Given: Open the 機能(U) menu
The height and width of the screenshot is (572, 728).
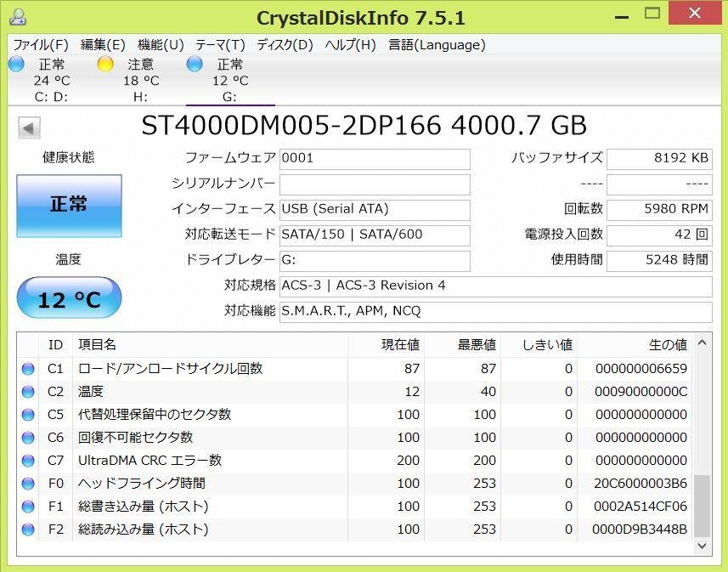Looking at the screenshot, I should [161, 45].
